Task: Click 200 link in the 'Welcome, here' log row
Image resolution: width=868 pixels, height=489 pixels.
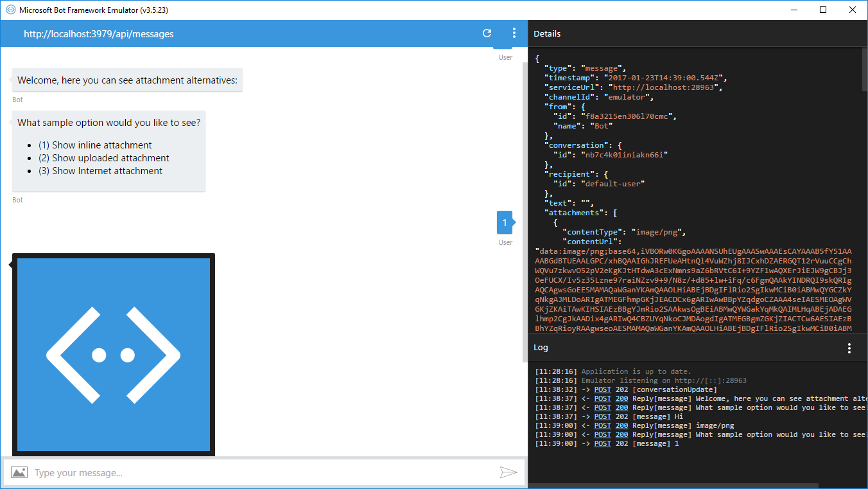Action: (x=621, y=398)
